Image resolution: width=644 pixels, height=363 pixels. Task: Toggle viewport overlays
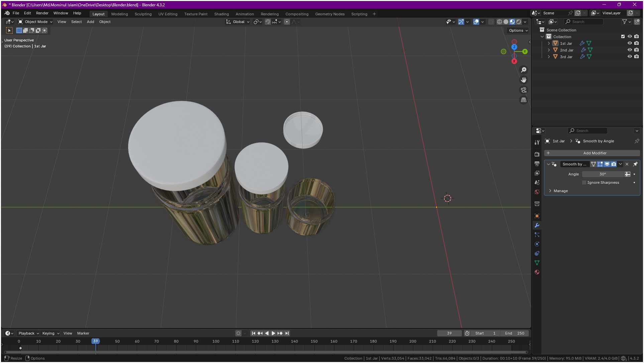coord(476,22)
